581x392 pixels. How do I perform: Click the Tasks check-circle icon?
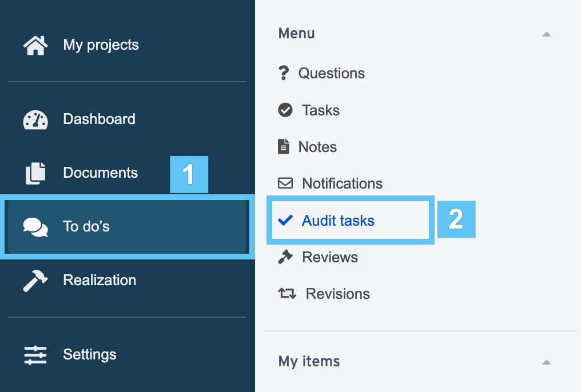285,110
